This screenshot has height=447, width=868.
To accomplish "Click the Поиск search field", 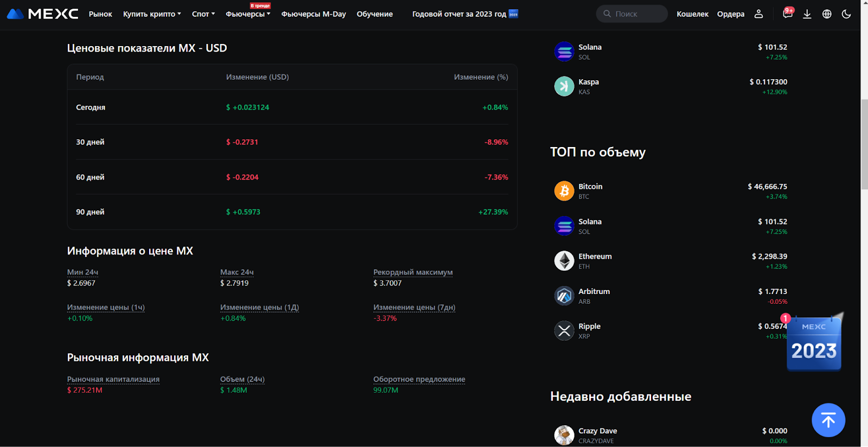I will pyautogui.click(x=632, y=14).
